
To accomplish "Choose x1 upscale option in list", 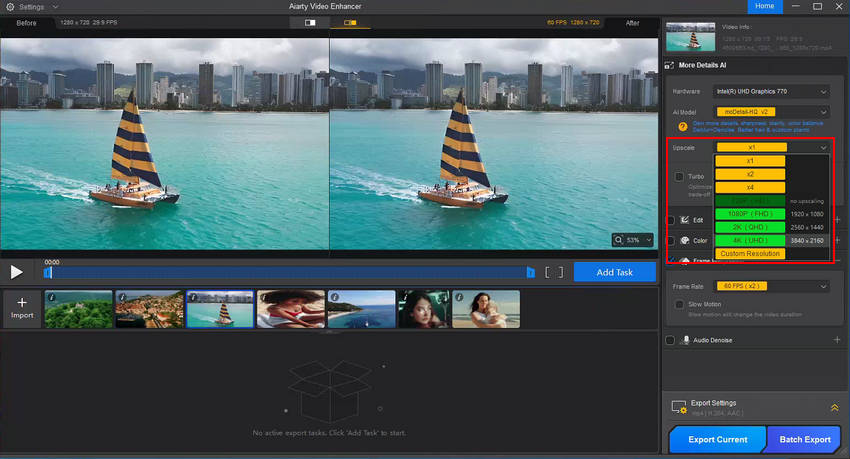I will point(750,161).
